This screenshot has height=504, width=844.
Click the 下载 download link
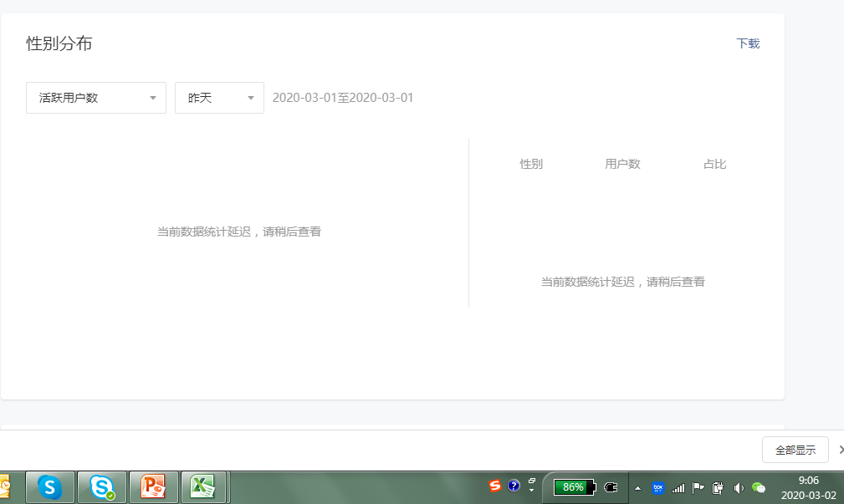click(748, 43)
